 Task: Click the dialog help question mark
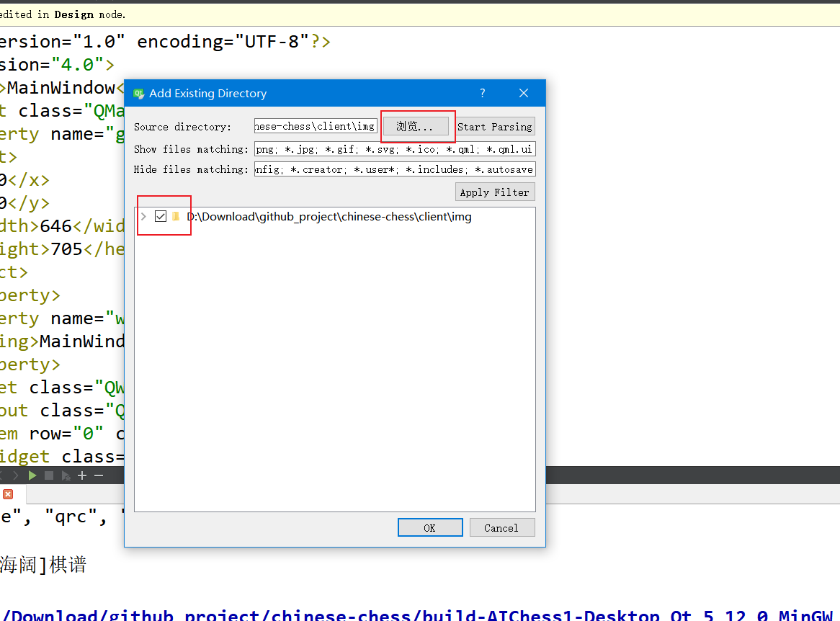pos(482,93)
